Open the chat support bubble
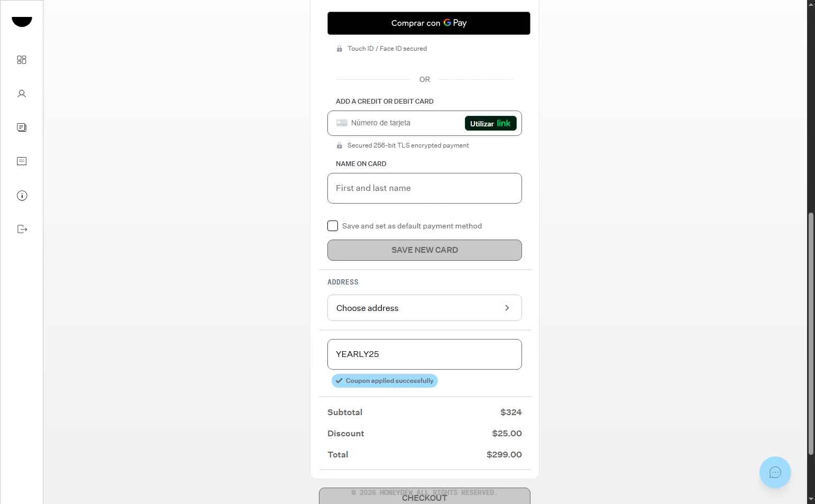The width and height of the screenshot is (815, 504). tap(775, 472)
